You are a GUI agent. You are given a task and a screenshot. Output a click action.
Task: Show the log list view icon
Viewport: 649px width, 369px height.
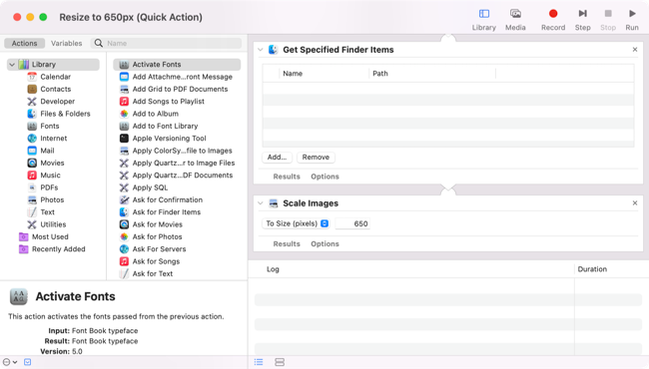[x=259, y=362]
